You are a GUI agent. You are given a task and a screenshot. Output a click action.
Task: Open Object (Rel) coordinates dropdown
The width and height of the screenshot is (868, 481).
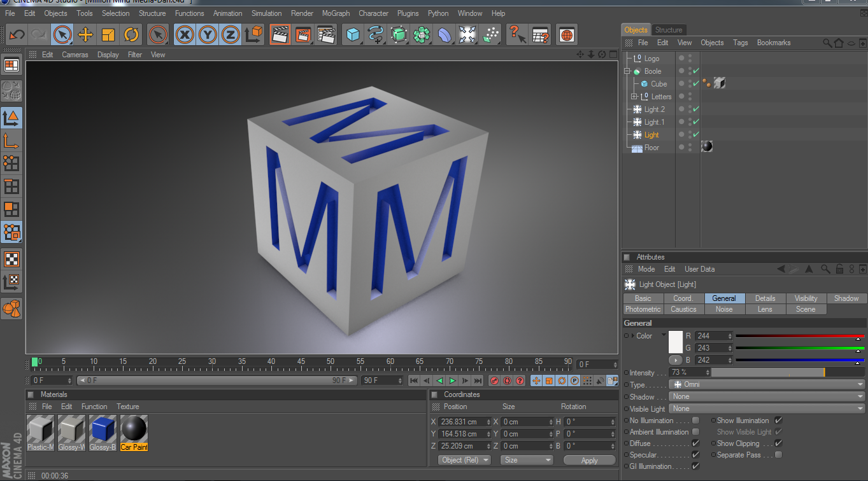point(464,460)
